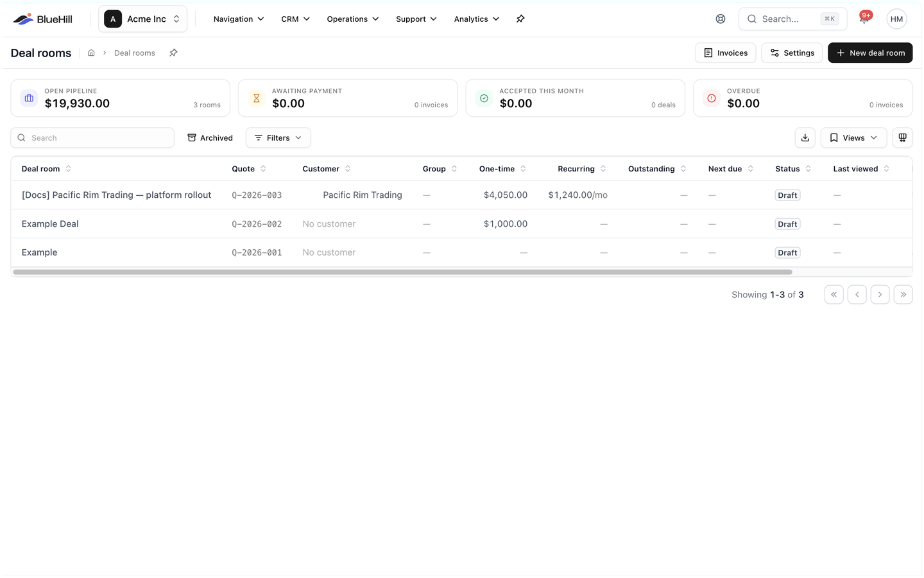Download the deal rooms export
This screenshot has width=924, height=578.
click(805, 138)
